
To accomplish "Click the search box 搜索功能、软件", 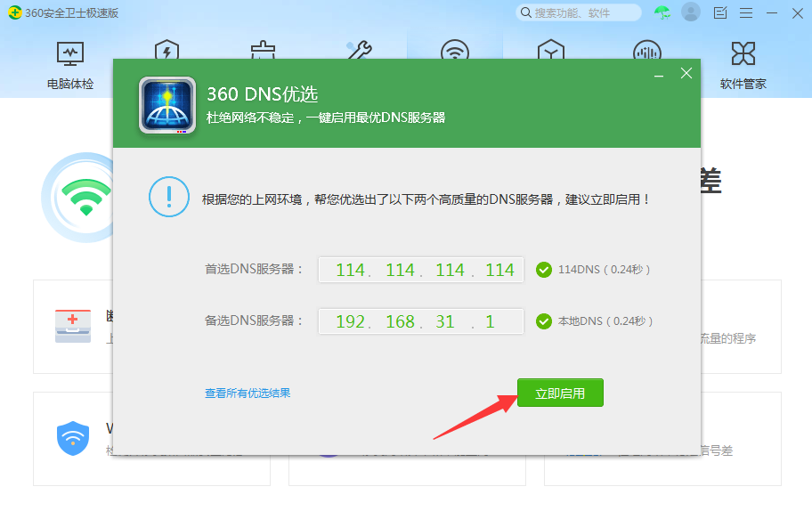I will point(579,13).
